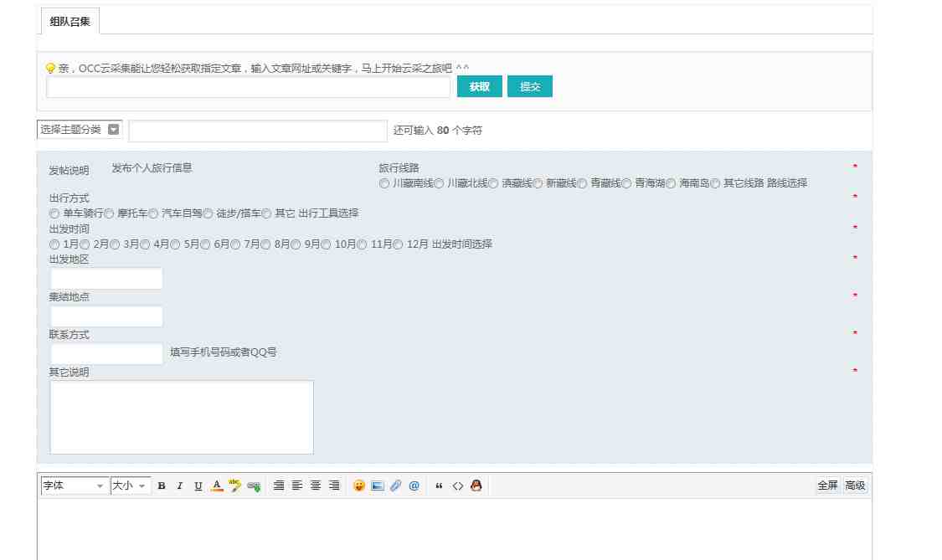The width and height of the screenshot is (942, 560).
Task: Choose 汽车自驾 travel mode
Action: coord(153,213)
